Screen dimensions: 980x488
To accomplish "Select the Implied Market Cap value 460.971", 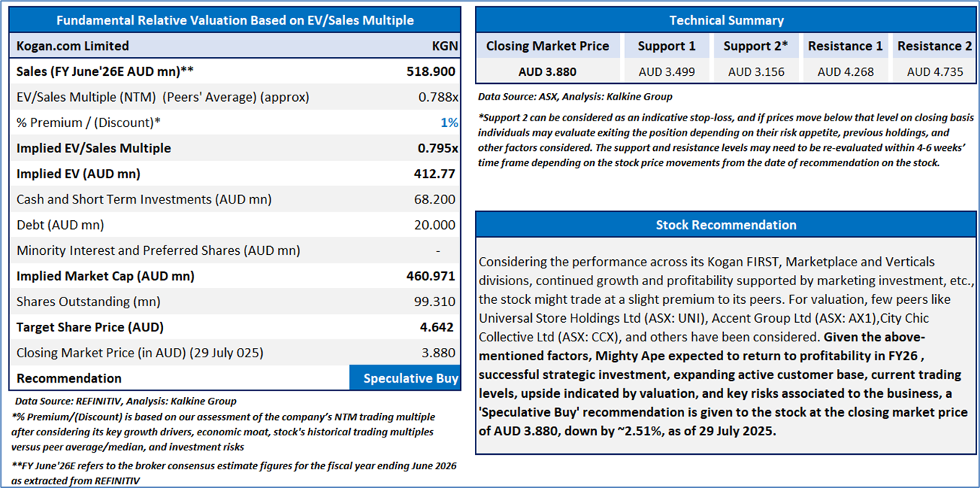I will [431, 276].
